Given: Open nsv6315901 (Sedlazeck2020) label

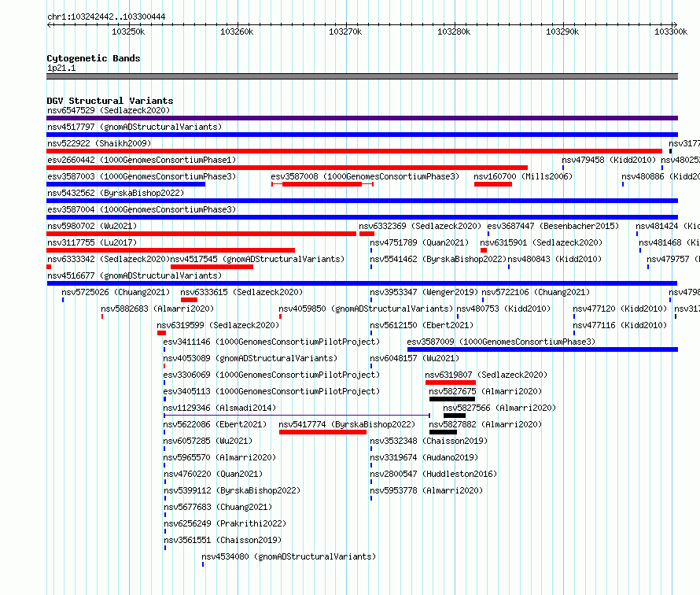Looking at the screenshot, I should [x=541, y=242].
